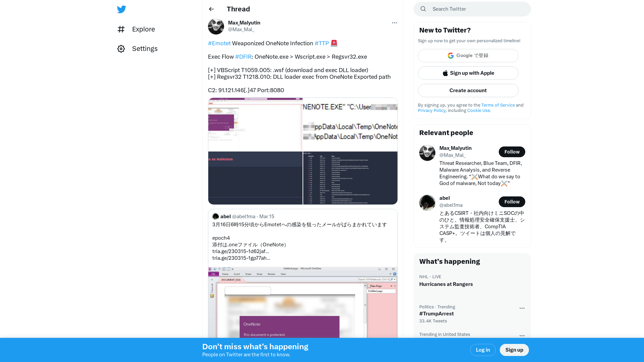Image resolution: width=644 pixels, height=362 pixels.
Task: Select the Google sign-up option
Action: [468, 55]
